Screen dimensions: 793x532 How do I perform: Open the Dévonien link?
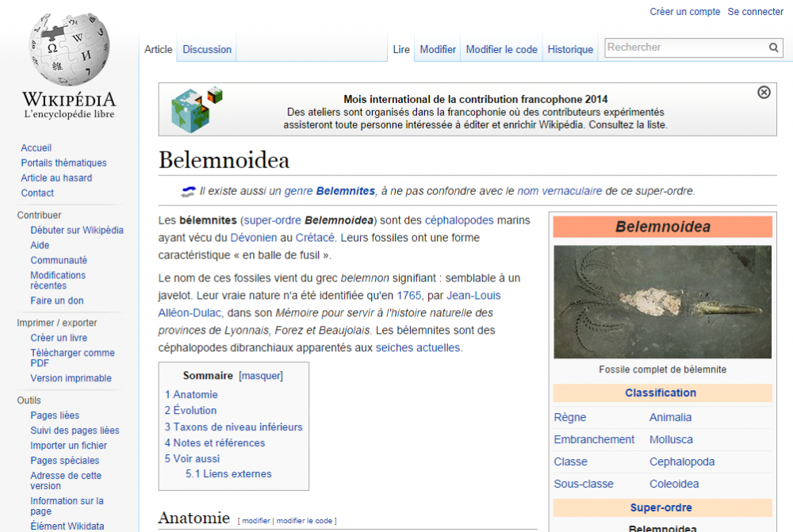click(254, 238)
